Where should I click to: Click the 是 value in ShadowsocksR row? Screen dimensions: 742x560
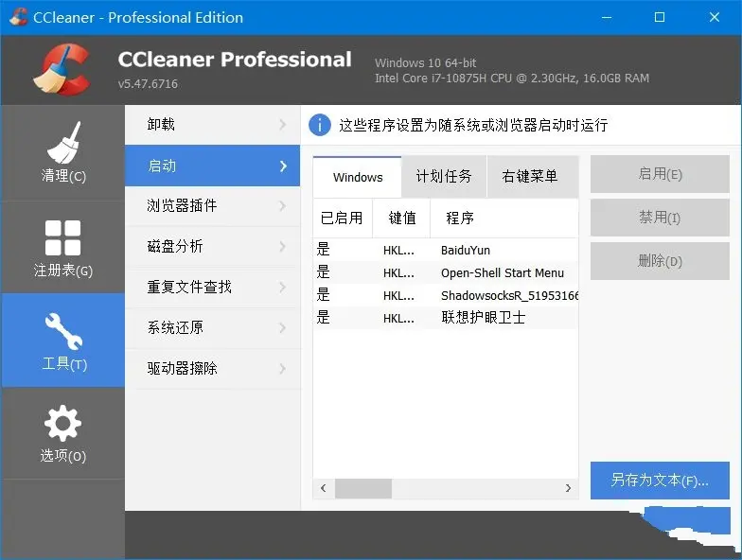[x=324, y=295]
